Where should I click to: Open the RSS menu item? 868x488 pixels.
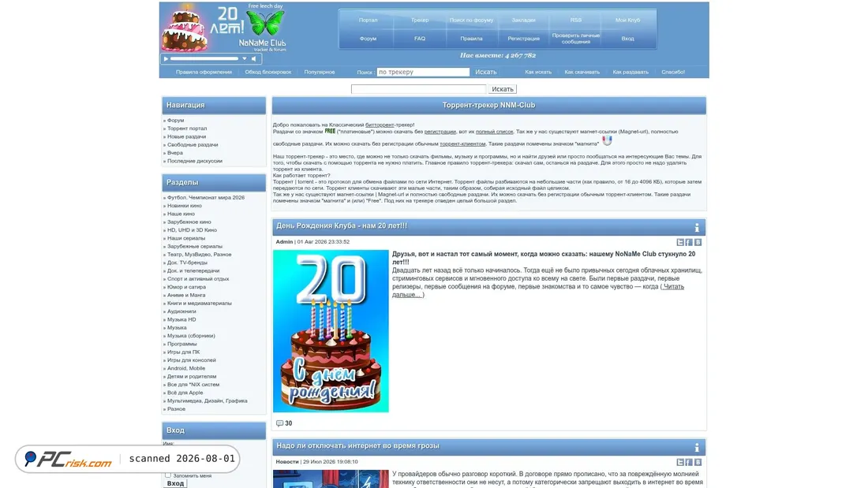click(x=576, y=20)
